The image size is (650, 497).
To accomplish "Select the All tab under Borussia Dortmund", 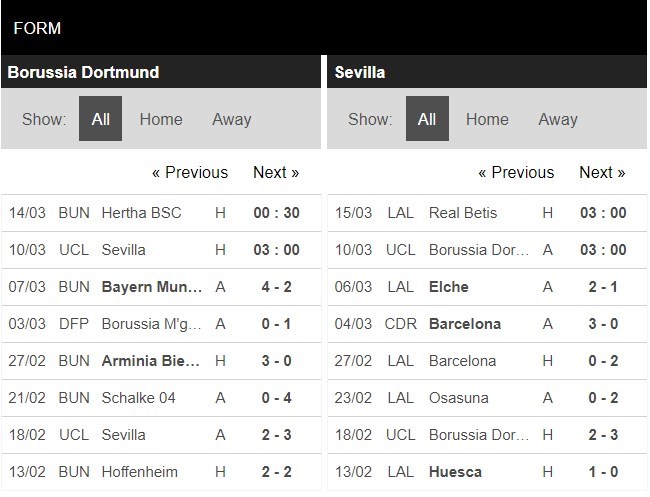I will pos(100,119).
